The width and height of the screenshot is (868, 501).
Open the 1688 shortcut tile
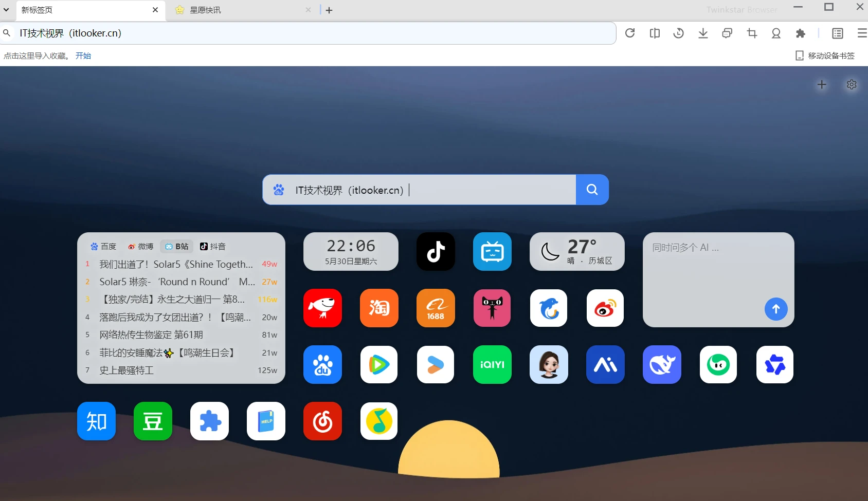click(436, 308)
